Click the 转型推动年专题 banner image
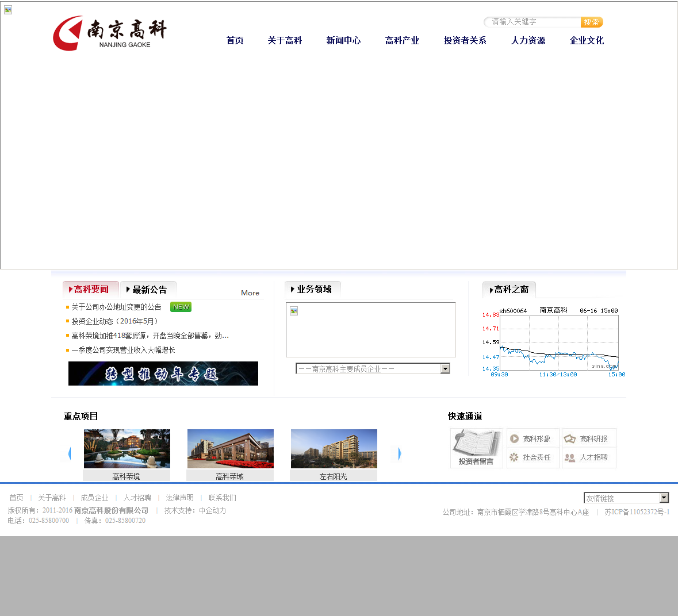Screen dimensions: 678x616 (163, 374)
